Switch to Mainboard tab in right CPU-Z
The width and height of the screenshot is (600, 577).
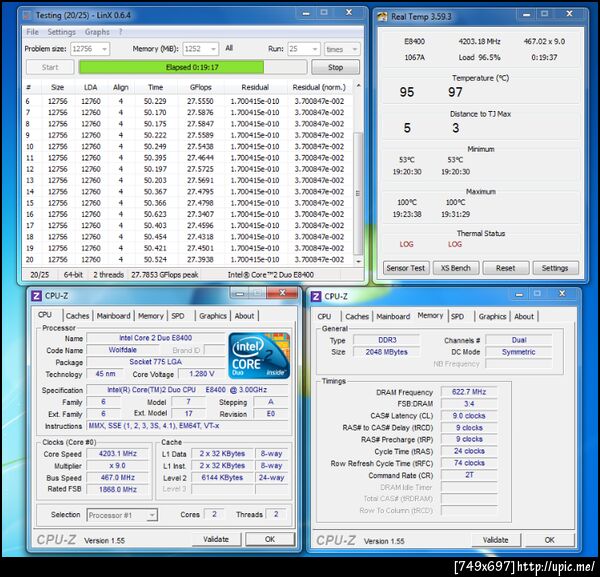coord(393,316)
